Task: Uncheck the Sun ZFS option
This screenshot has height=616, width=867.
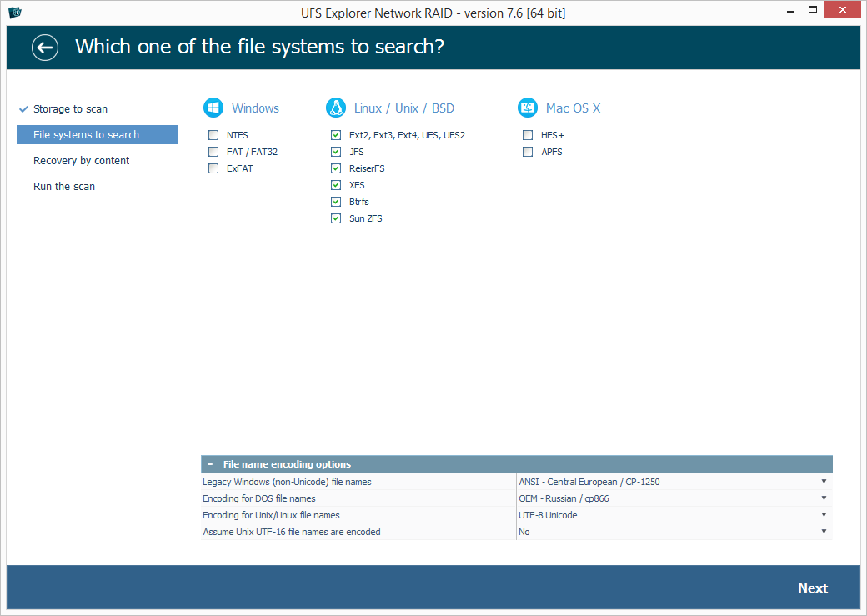Action: 336,218
